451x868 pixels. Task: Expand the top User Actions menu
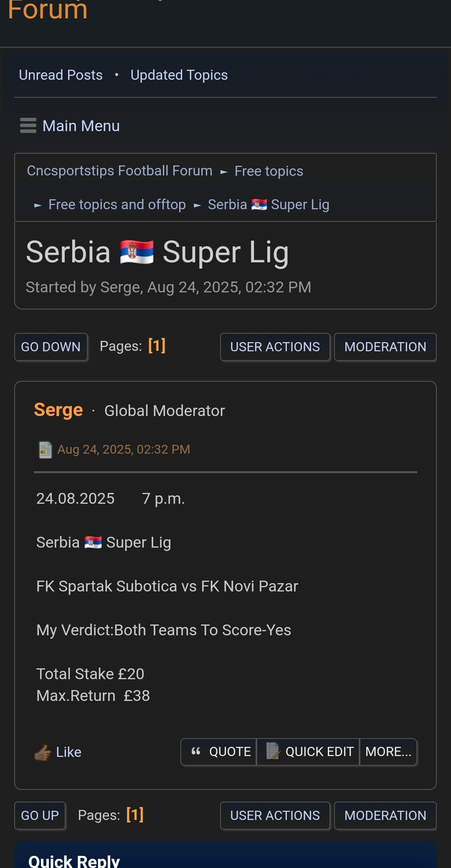tap(275, 347)
